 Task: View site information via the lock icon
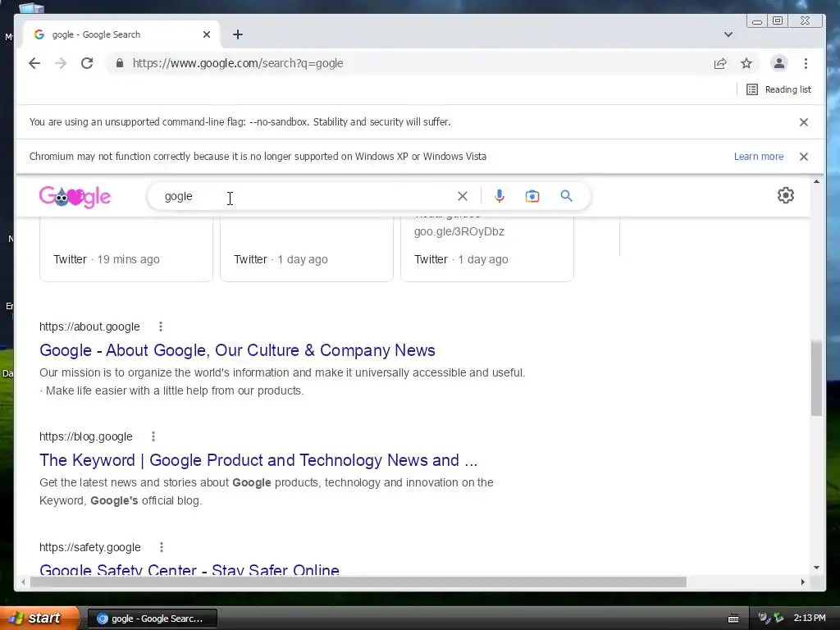click(120, 63)
